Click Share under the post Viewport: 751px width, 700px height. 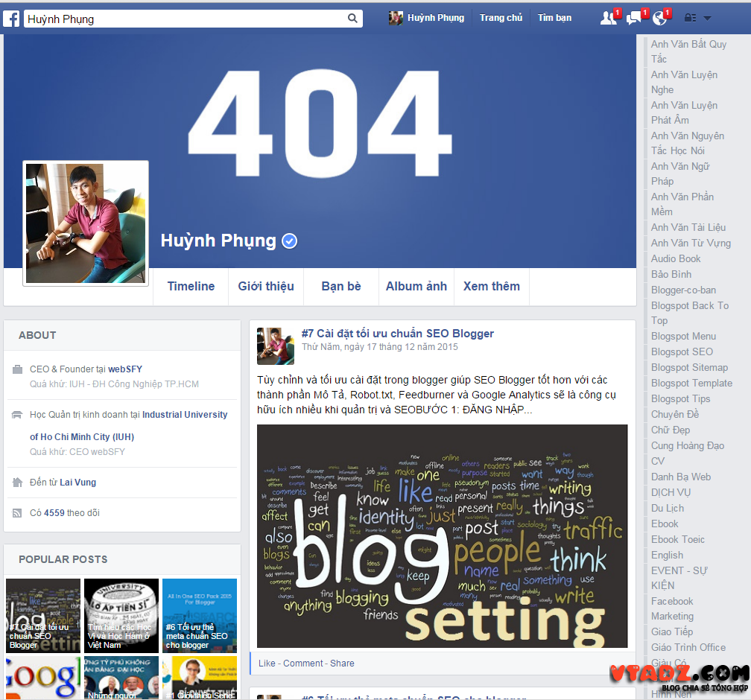coord(342,663)
